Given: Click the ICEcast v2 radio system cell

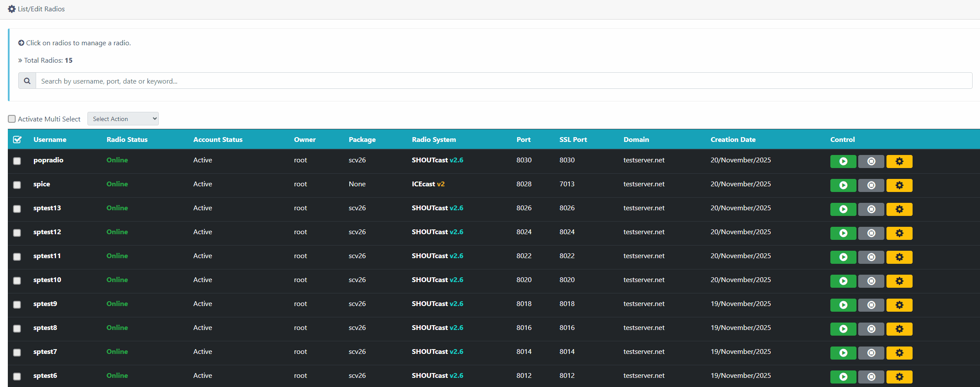Looking at the screenshot, I should (428, 184).
